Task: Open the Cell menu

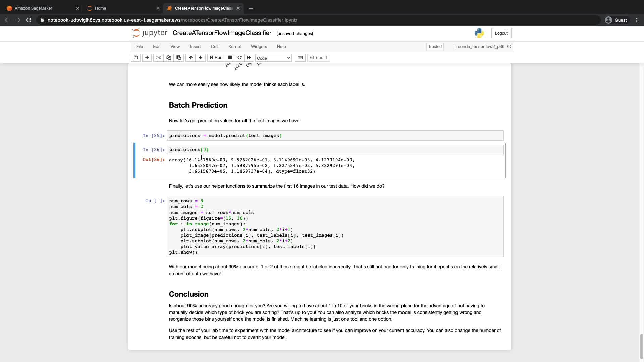Action: click(x=214, y=47)
